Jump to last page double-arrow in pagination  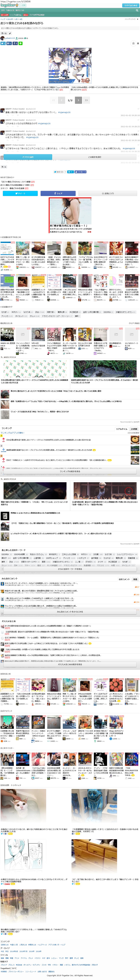(x=86, y=100)
